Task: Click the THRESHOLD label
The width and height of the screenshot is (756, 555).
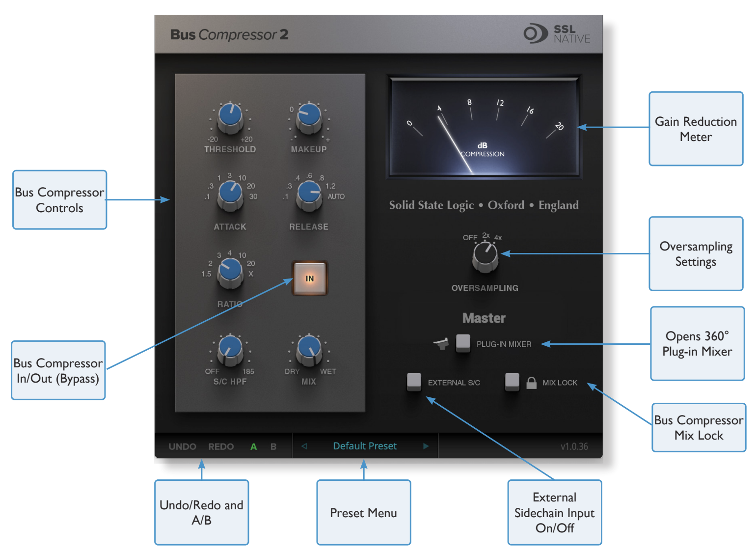Action: pos(230,149)
